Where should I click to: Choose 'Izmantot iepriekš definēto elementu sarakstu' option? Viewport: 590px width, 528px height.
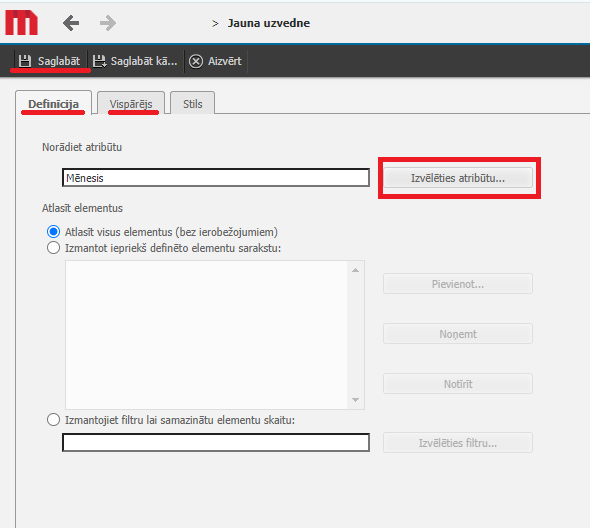coord(53,248)
